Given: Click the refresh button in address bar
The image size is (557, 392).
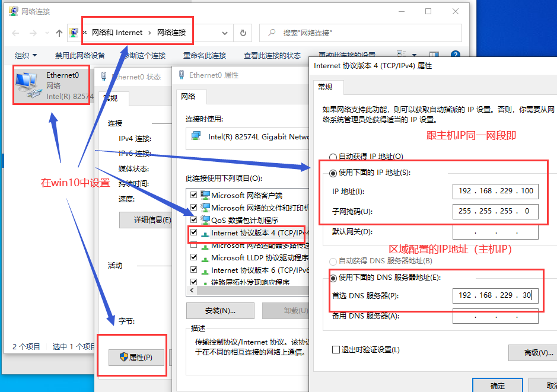Looking at the screenshot, I should coord(243,33).
